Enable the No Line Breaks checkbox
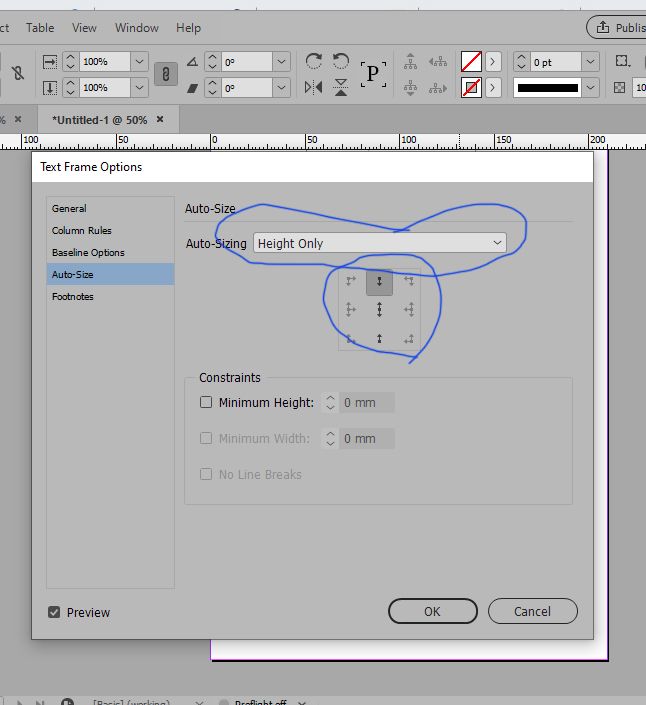 (x=206, y=474)
